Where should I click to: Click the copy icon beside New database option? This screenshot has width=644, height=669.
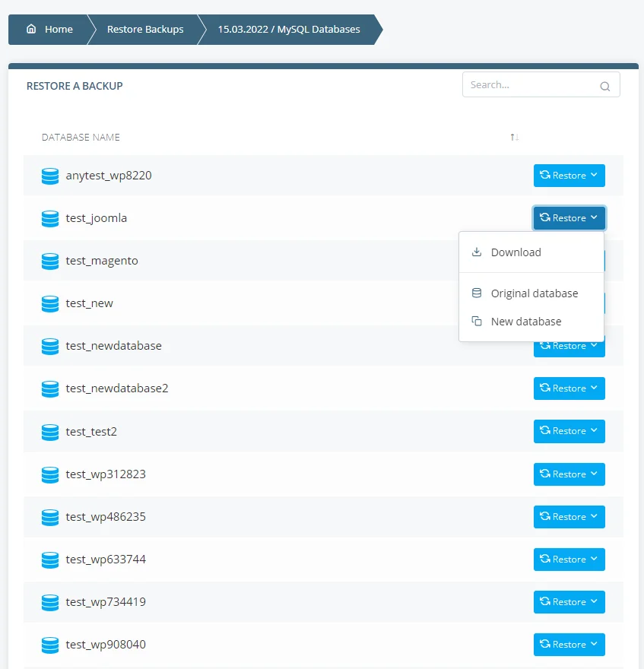477,321
